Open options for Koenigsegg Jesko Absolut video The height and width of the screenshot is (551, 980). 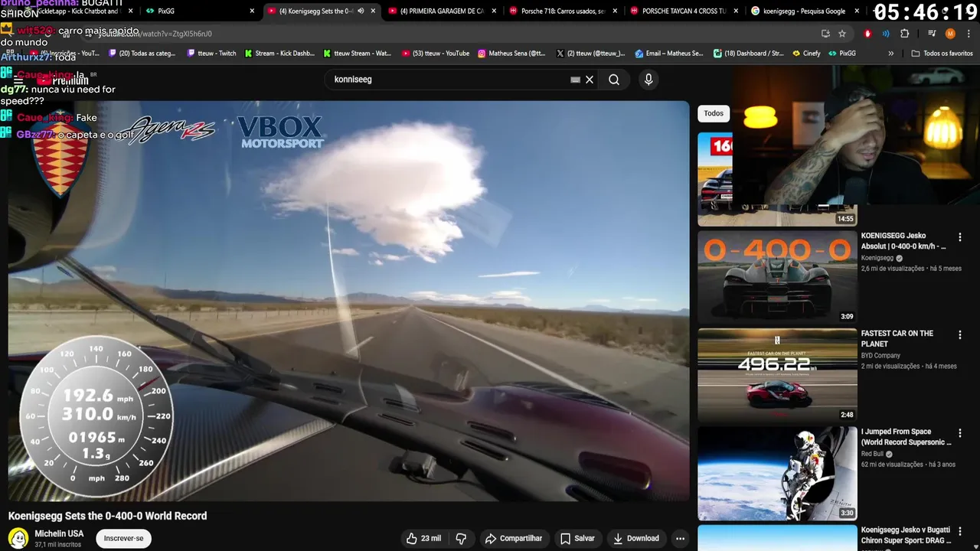(959, 237)
